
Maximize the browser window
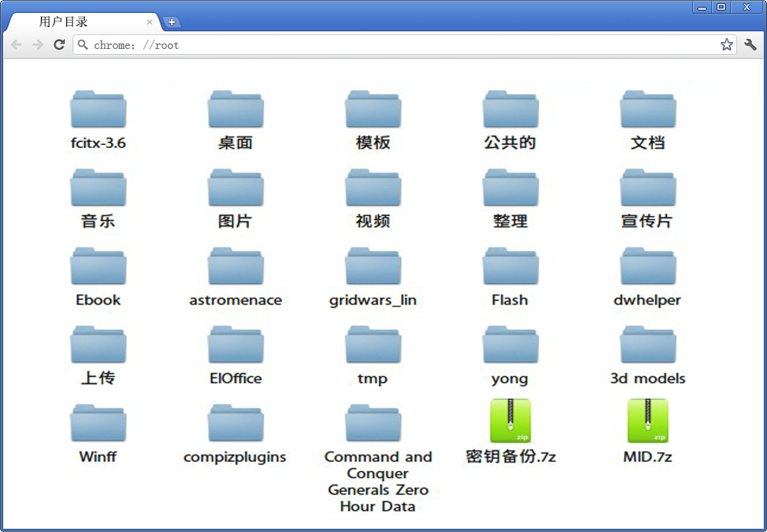721,7
